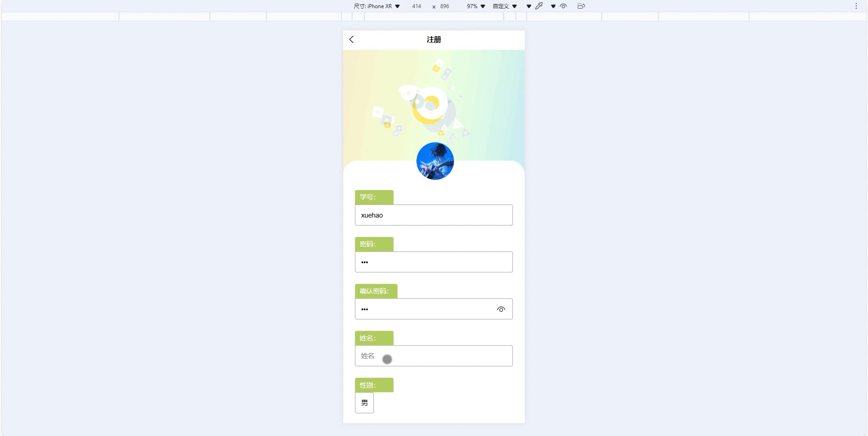Open the dropdown arrow beside the eye icon
This screenshot has height=436, width=868.
[553, 6]
